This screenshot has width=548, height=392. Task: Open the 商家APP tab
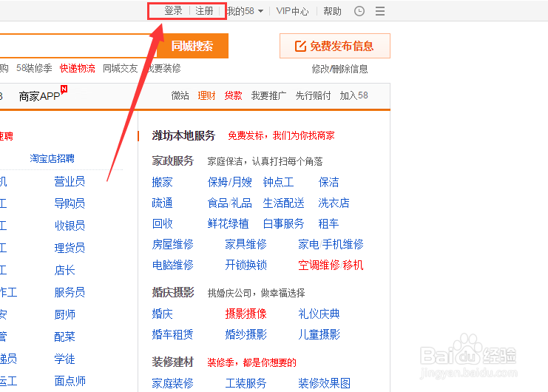pyautogui.click(x=39, y=96)
